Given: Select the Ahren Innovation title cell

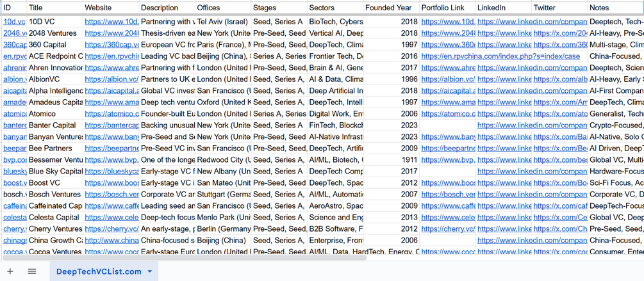Looking at the screenshot, I should (x=55, y=68).
